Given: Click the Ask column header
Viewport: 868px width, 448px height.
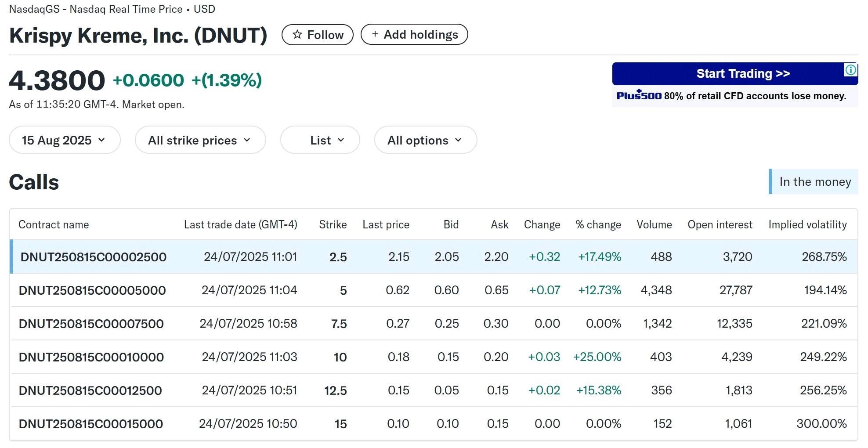Looking at the screenshot, I should coord(500,224).
